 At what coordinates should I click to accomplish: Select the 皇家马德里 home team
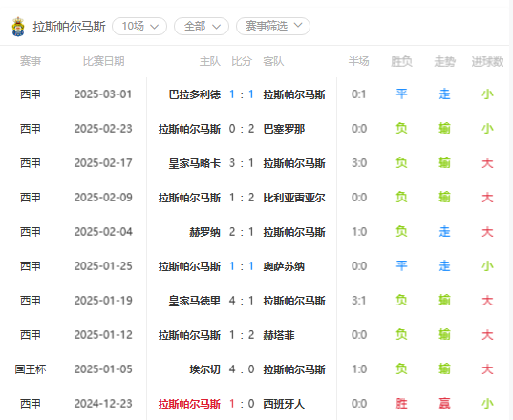pyautogui.click(x=194, y=301)
